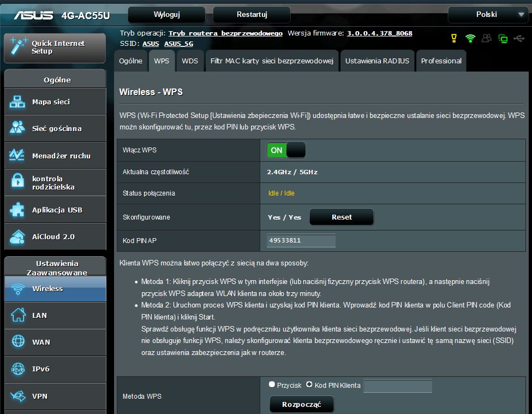Image resolution: width=532 pixels, height=414 pixels.
Task: Open Aplikacja USB menu item
Action: click(x=55, y=210)
